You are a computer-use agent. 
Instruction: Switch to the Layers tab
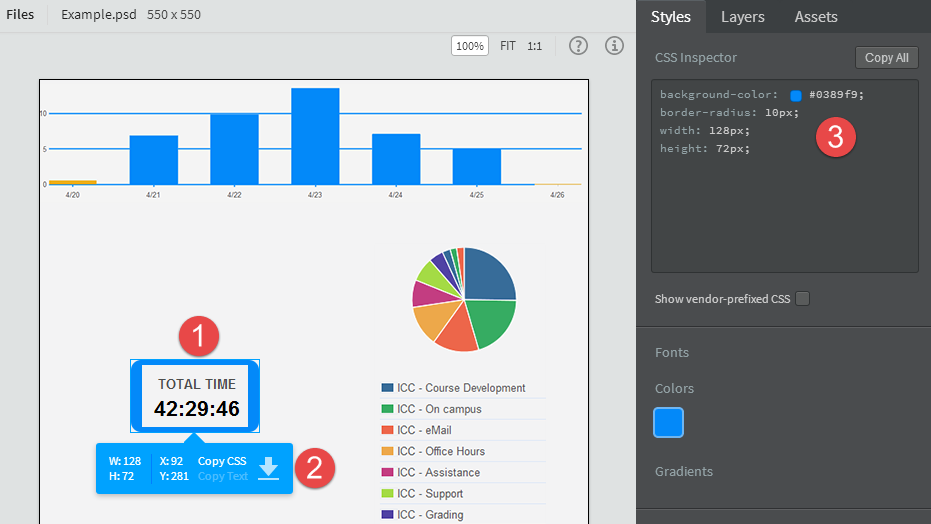point(742,17)
